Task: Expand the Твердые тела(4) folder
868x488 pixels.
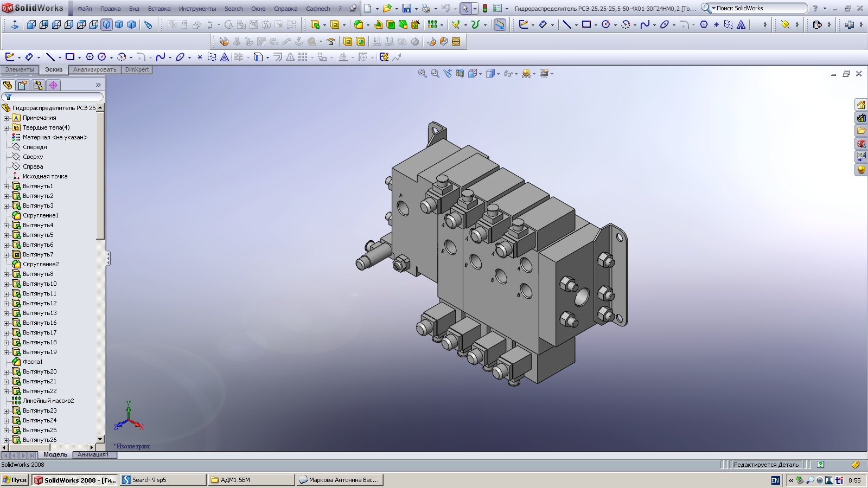Action: pos(7,127)
